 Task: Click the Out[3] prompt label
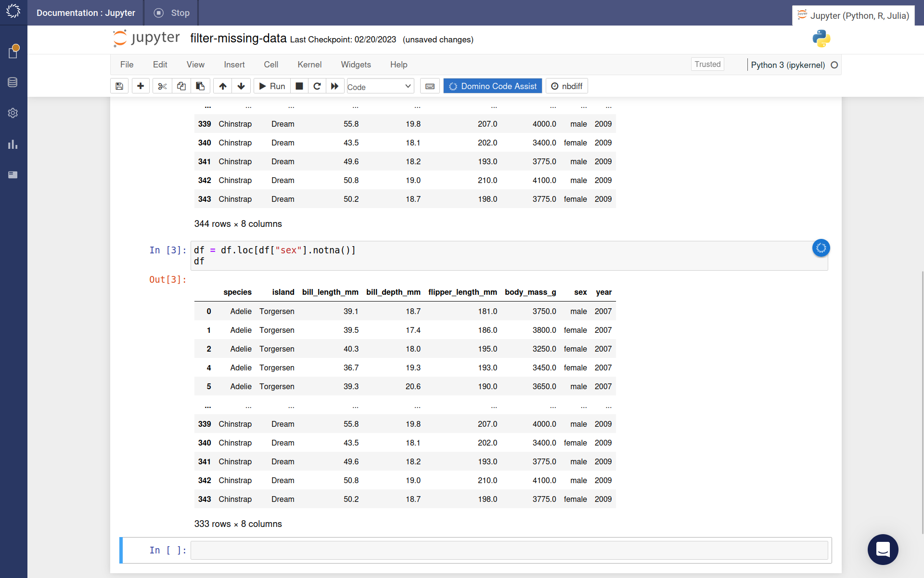click(x=167, y=280)
